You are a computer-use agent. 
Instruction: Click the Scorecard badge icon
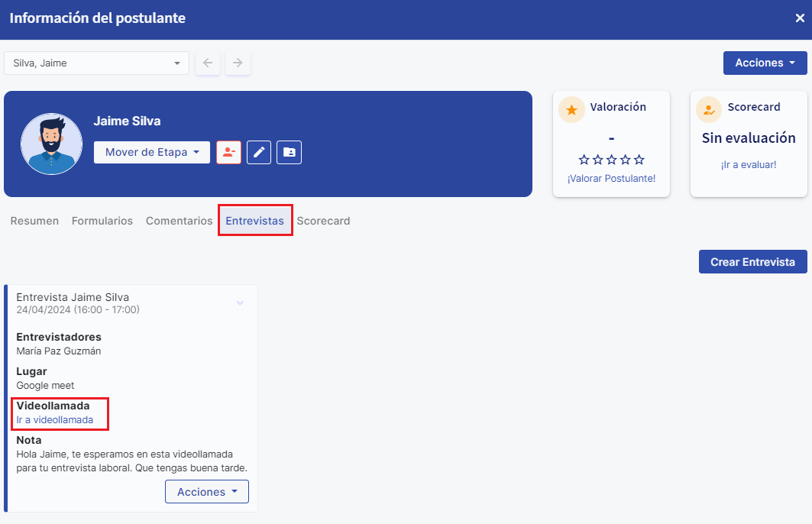709,109
